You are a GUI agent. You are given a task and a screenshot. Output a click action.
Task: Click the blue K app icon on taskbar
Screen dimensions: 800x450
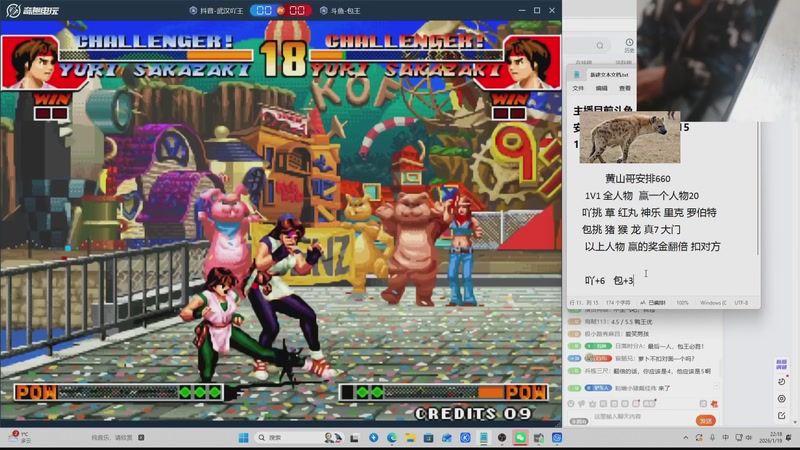465,438
